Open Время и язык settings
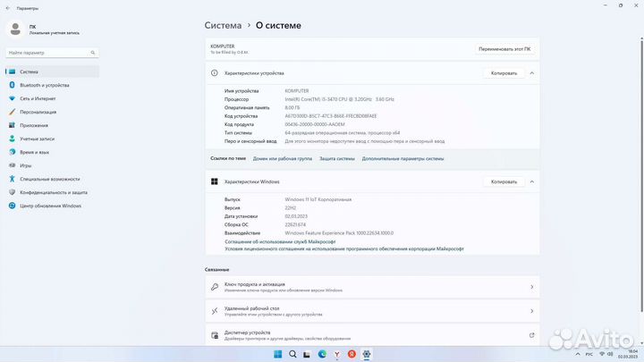This screenshot has width=644, height=362. pyautogui.click(x=36, y=152)
